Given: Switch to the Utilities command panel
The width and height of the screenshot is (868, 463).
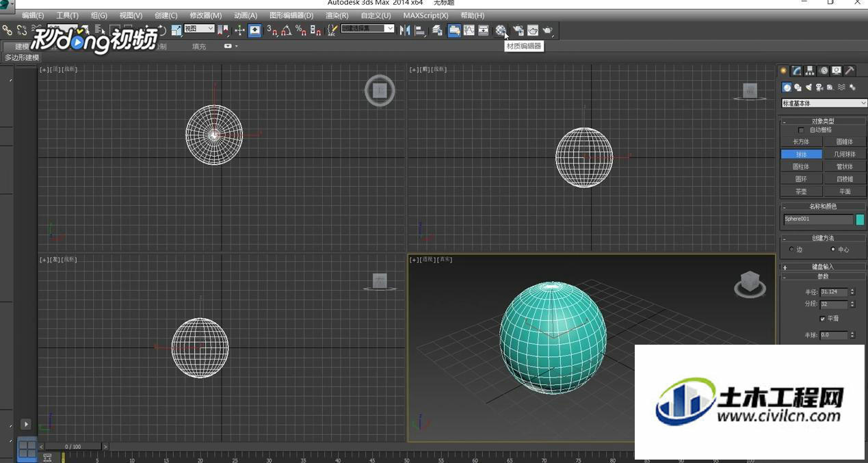Looking at the screenshot, I should [x=850, y=70].
